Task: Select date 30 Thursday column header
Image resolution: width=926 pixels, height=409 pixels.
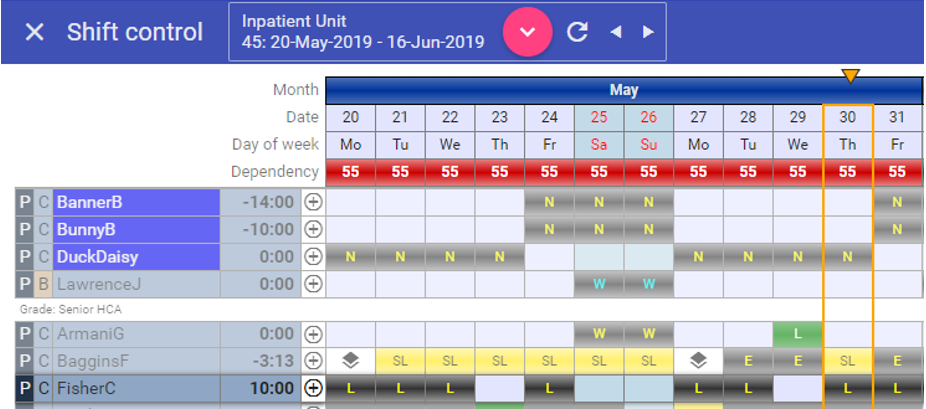Action: click(x=847, y=117)
